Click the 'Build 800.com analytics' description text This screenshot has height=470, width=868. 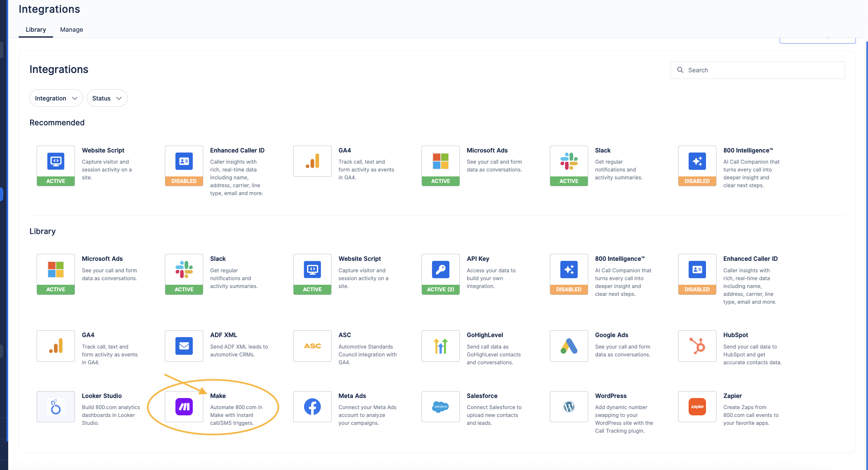(x=111, y=407)
